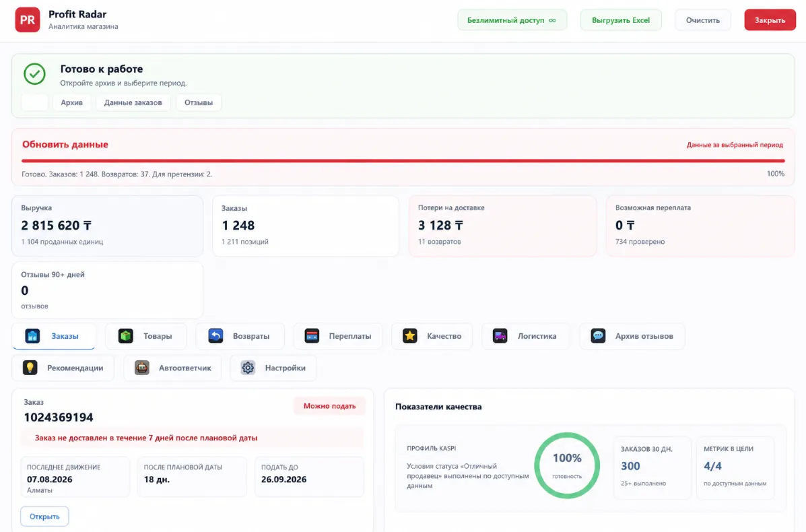
Task: Click the Готово к работе heading
Action: tap(101, 69)
